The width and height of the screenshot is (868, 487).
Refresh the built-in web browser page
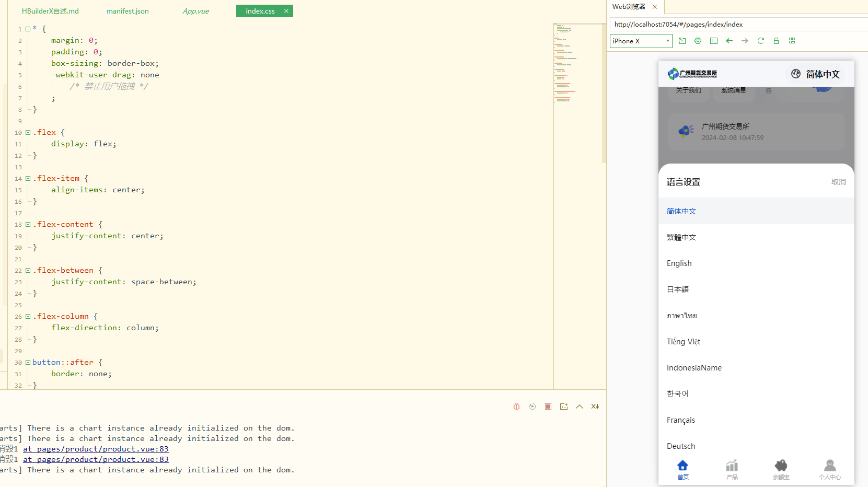coord(760,41)
